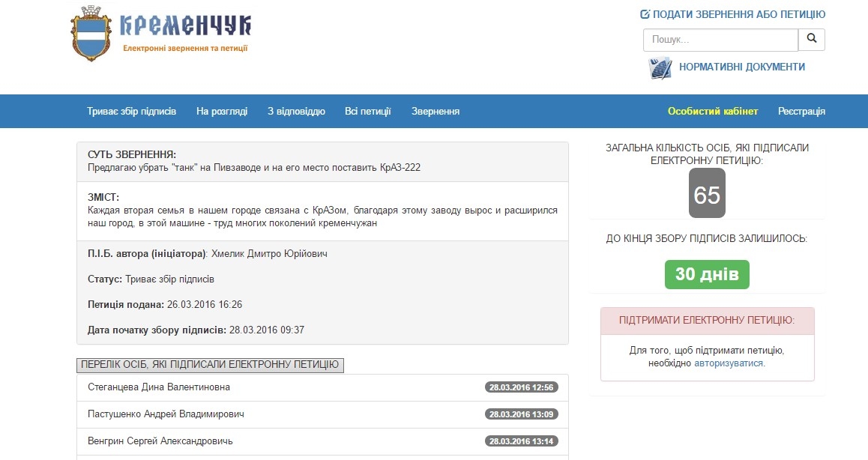Go to the 'На розгляді' section

(x=222, y=111)
